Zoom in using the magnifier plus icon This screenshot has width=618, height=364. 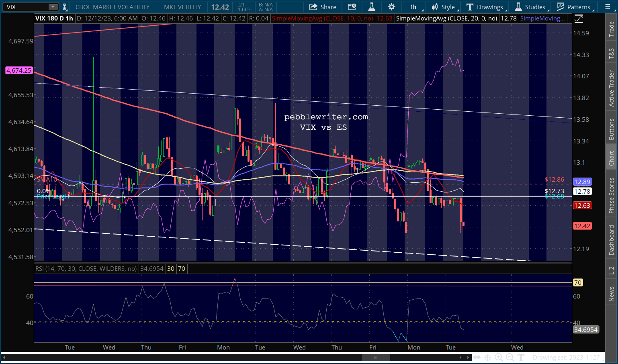click(499, 357)
